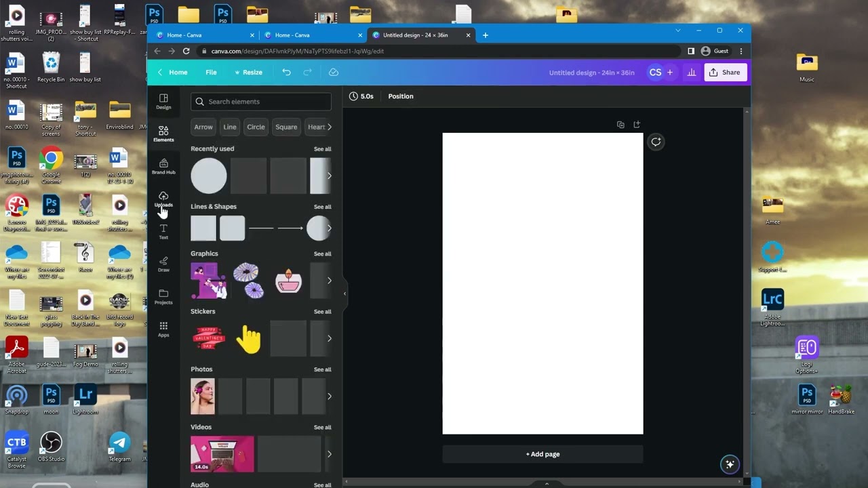This screenshot has width=868, height=488.
Task: Add the woman portrait photo thumbnail
Action: click(x=203, y=396)
